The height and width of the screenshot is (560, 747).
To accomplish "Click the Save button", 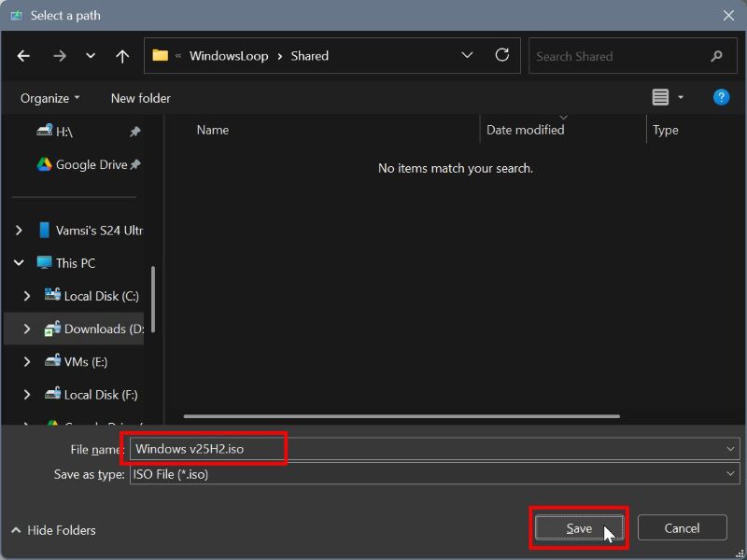I will point(579,528).
